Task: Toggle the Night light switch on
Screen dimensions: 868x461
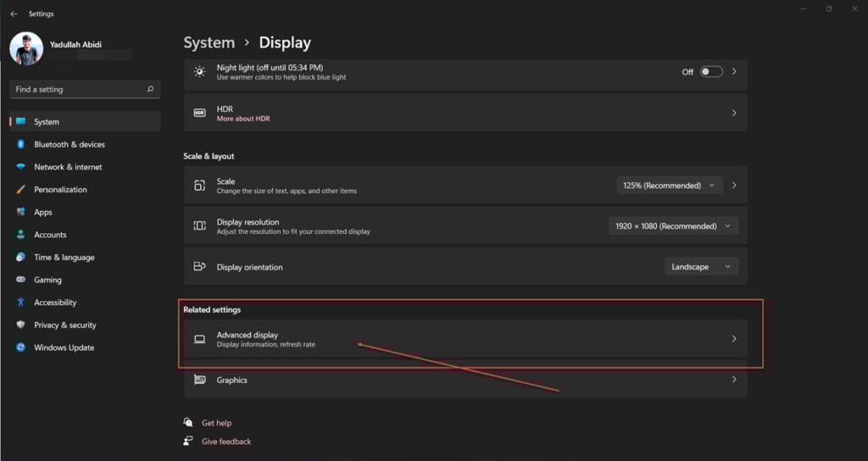Action: (711, 72)
